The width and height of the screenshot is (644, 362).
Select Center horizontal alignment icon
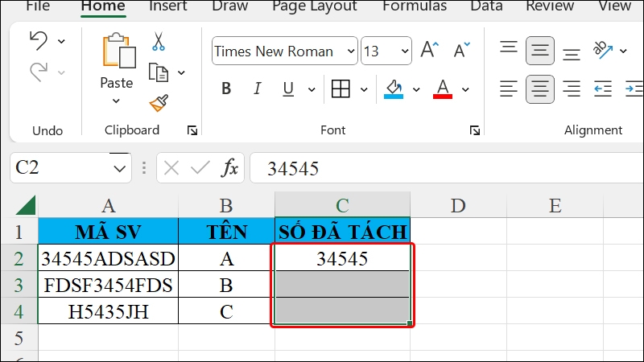point(539,88)
